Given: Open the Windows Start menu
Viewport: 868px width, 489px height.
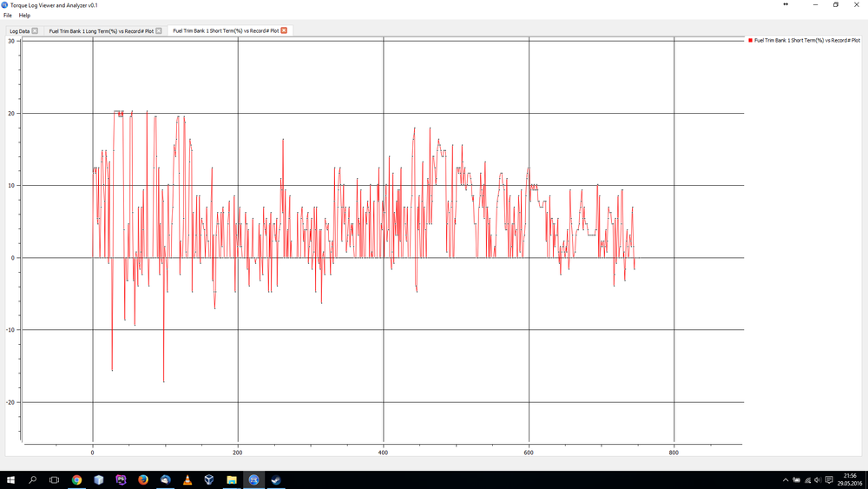Looking at the screenshot, I should pyautogui.click(x=10, y=479).
